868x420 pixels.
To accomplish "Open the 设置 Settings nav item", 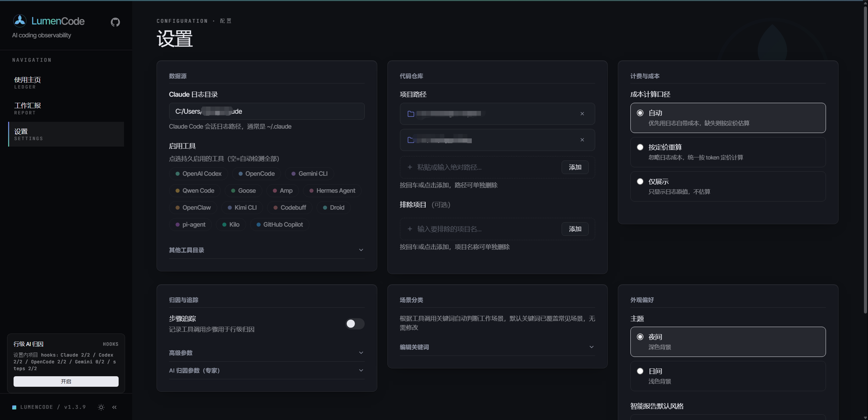I will [66, 134].
